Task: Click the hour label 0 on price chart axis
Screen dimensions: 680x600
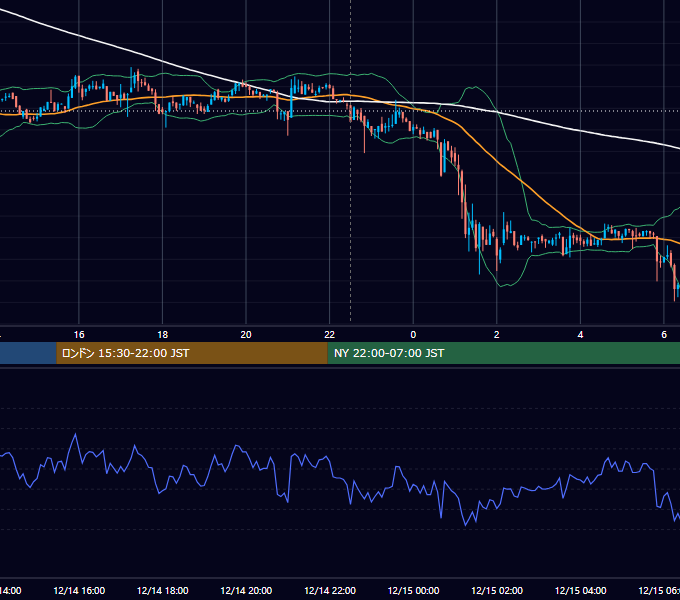Action: click(x=413, y=335)
